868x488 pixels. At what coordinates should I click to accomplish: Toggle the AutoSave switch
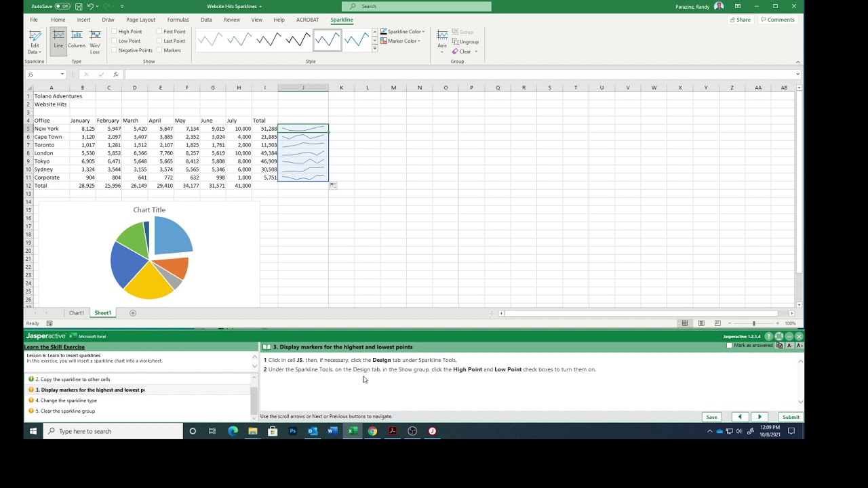pos(62,6)
